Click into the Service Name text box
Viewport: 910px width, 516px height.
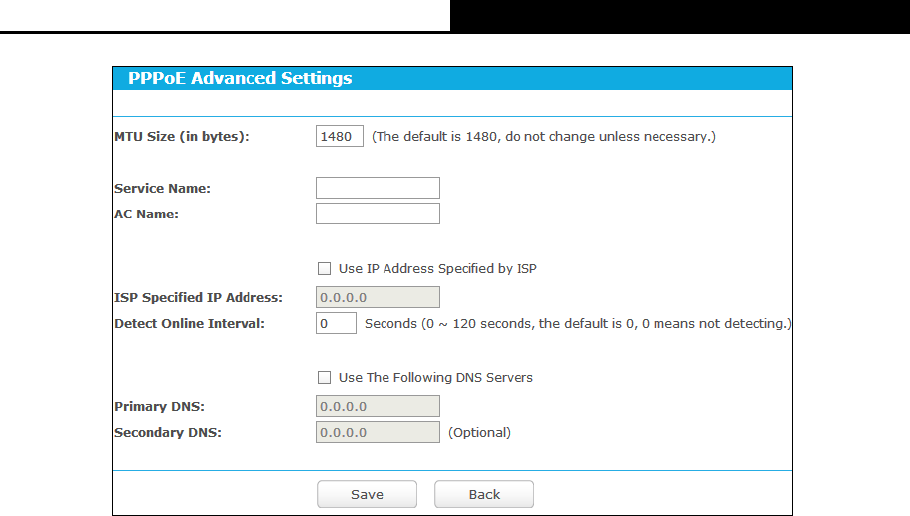(377, 188)
